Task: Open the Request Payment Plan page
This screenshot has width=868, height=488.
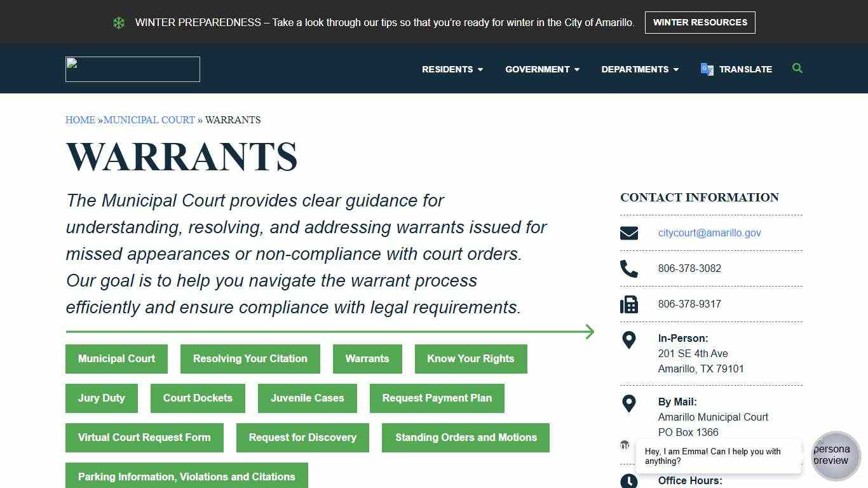Action: (x=437, y=398)
